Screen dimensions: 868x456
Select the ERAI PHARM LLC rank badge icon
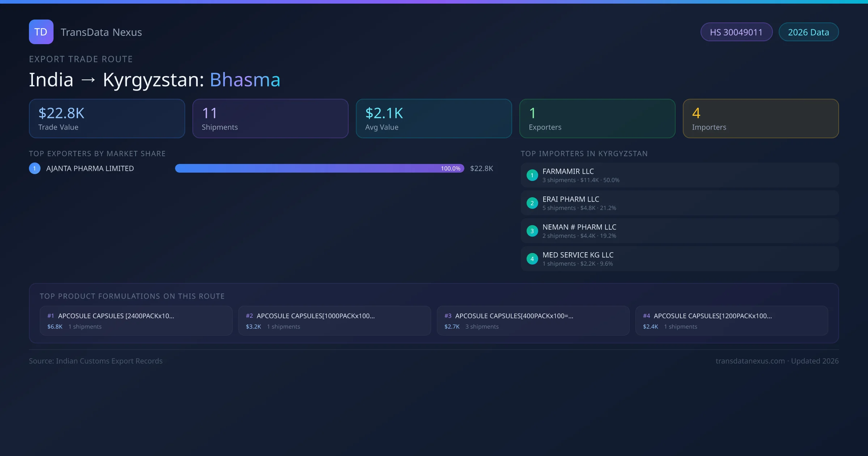pos(532,203)
